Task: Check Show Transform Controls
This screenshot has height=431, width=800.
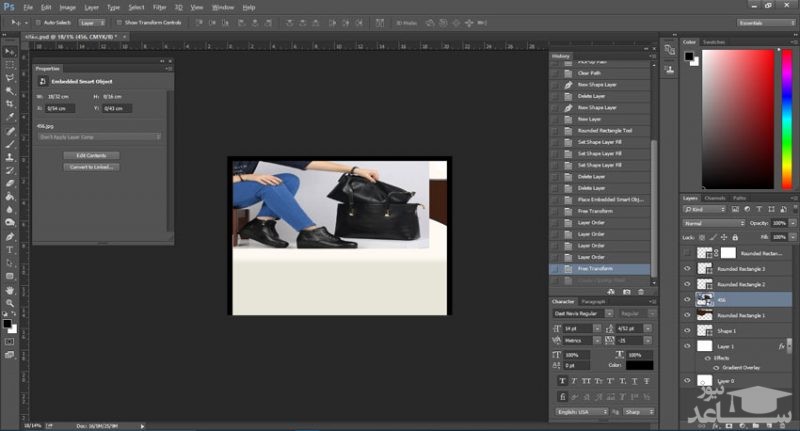Action: 118,21
